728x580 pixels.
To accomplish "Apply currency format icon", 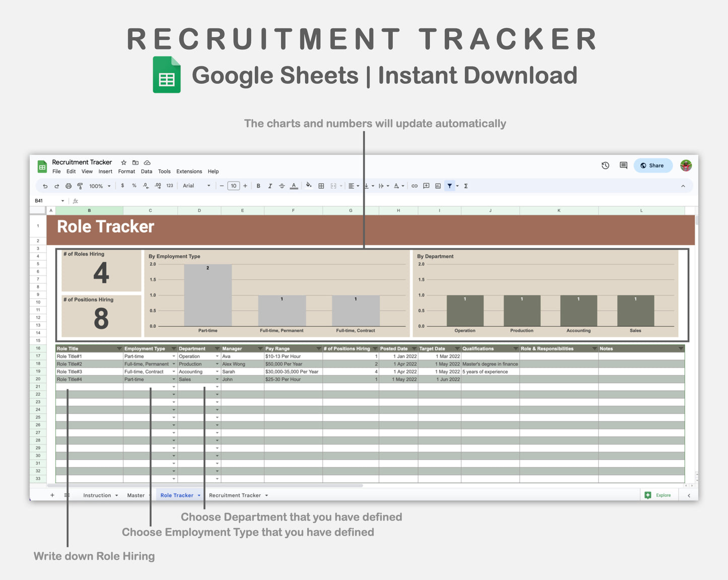I will click(122, 186).
